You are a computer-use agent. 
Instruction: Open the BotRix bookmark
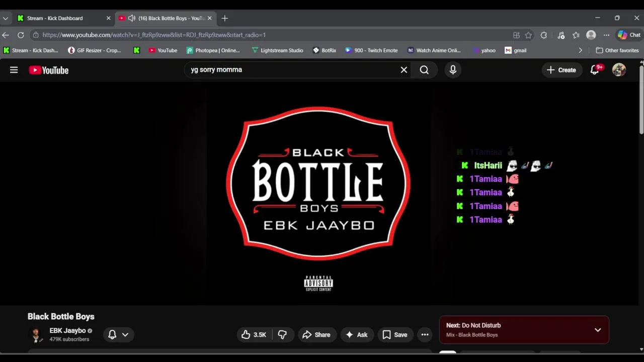click(325, 50)
